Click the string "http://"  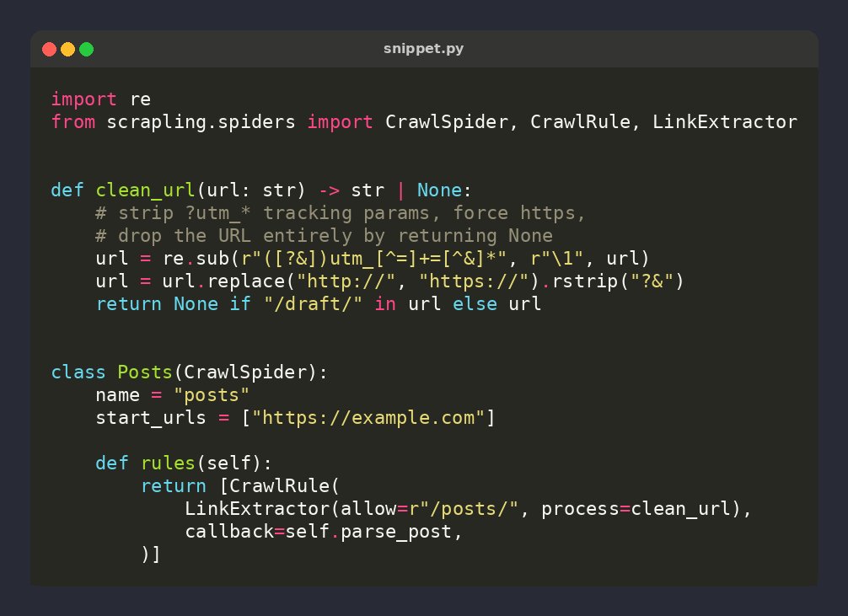346,281
